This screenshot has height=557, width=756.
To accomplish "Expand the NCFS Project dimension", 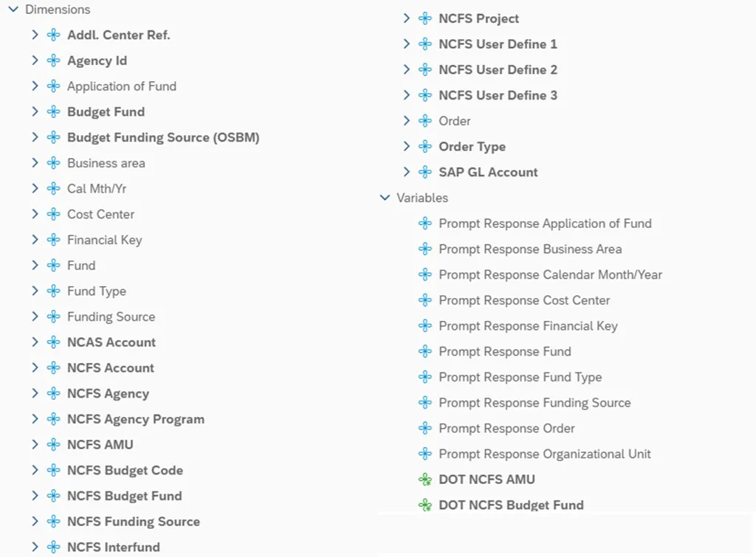I will [x=406, y=18].
